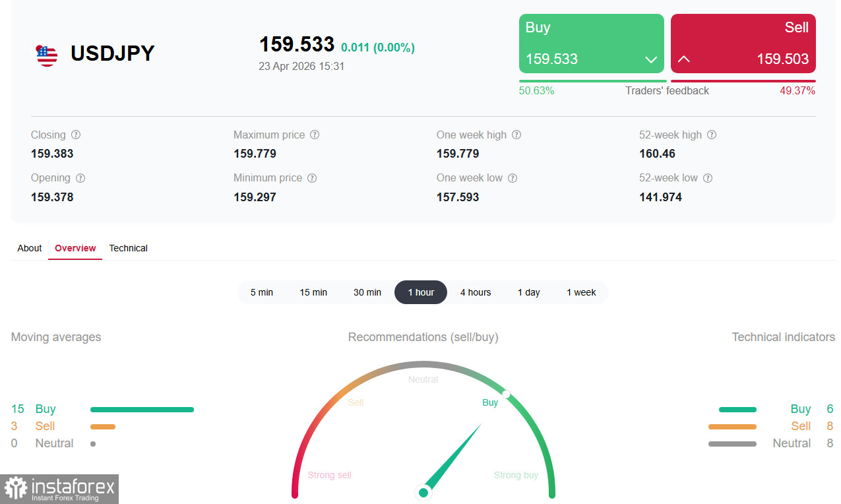Click the help icon next to 52-week low
Viewport: 841px width, 504px height.
click(x=708, y=178)
